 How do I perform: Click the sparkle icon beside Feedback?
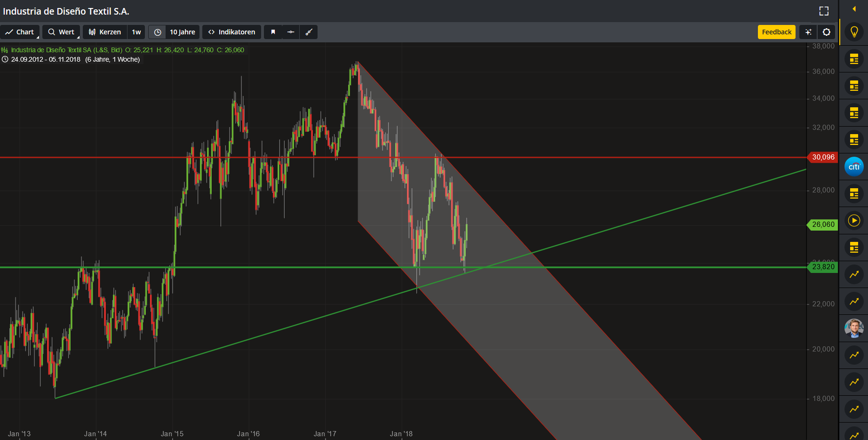808,32
